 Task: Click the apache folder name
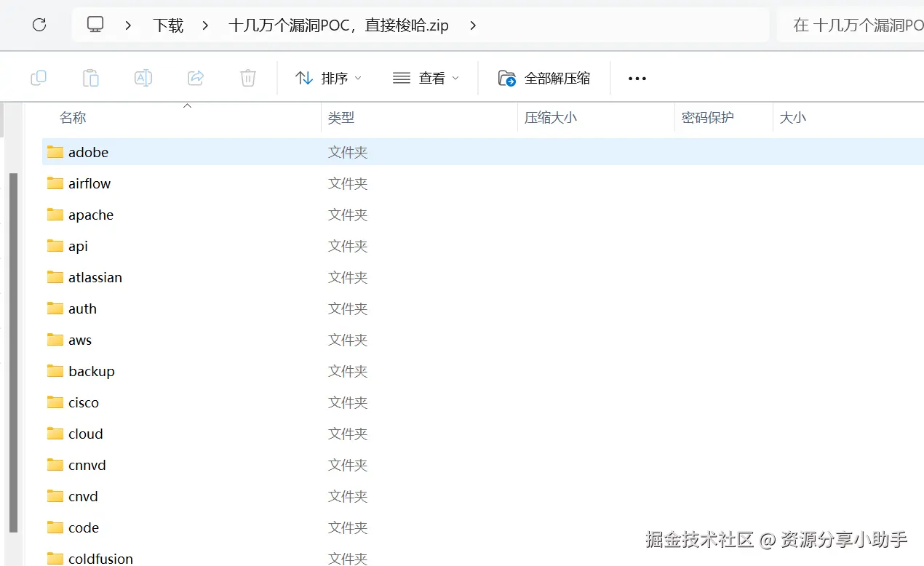click(91, 215)
